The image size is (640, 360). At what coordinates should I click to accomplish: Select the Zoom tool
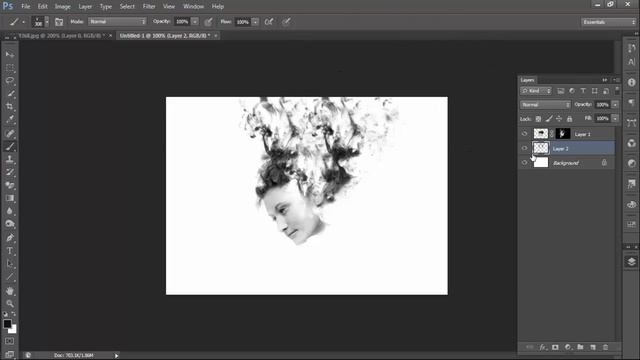point(10,303)
